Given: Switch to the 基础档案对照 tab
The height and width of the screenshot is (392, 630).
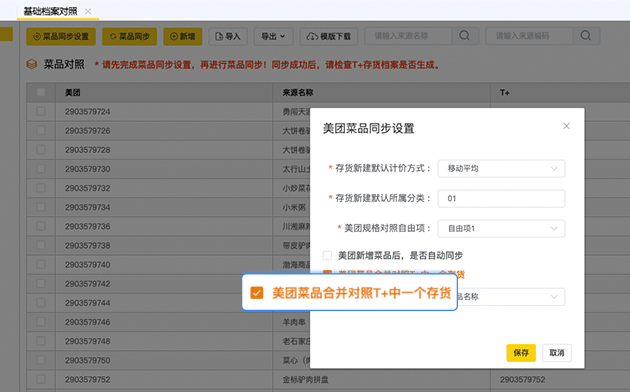Looking at the screenshot, I should 50,11.
